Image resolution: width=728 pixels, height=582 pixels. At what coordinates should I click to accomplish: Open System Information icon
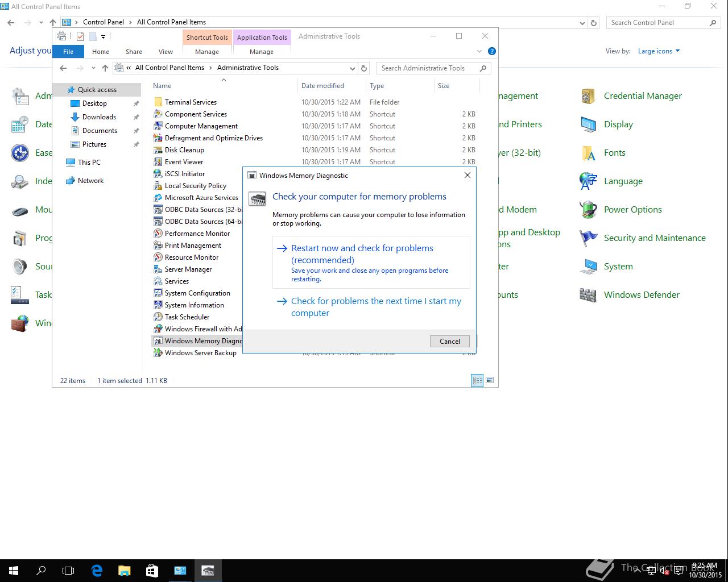tap(158, 305)
